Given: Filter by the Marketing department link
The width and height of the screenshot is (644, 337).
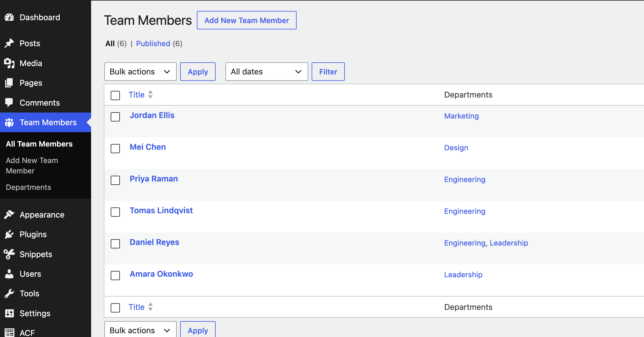Looking at the screenshot, I should tap(461, 116).
